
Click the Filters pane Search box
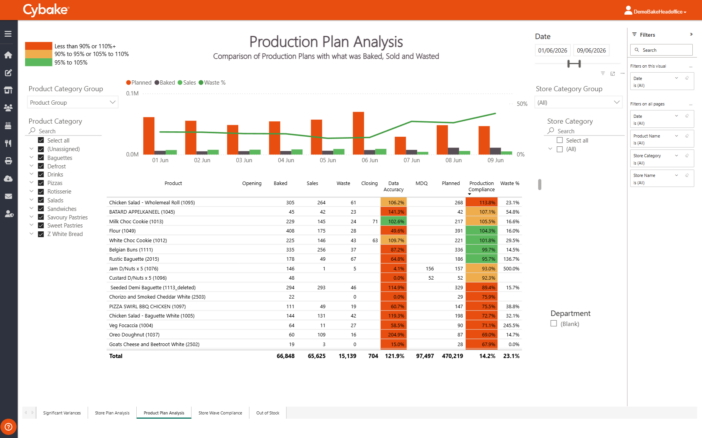pyautogui.click(x=661, y=50)
